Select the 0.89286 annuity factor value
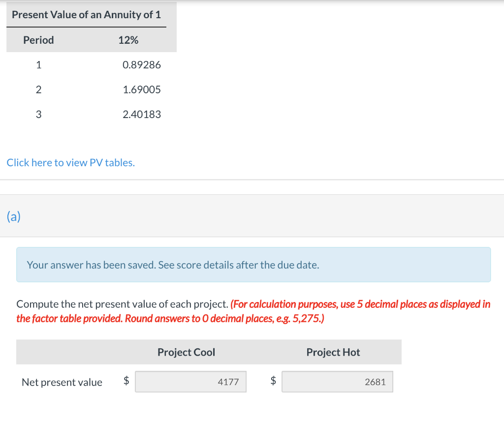This screenshot has width=504, height=423. [x=141, y=65]
